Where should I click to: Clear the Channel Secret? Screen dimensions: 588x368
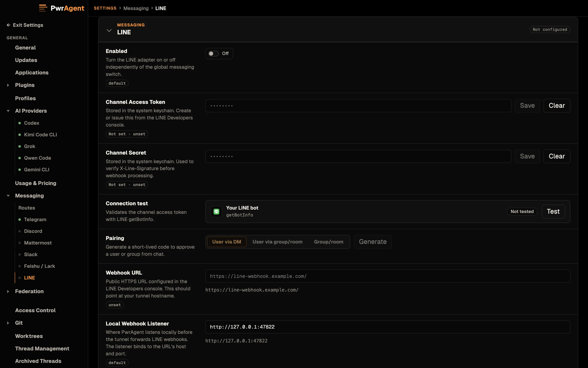(557, 156)
